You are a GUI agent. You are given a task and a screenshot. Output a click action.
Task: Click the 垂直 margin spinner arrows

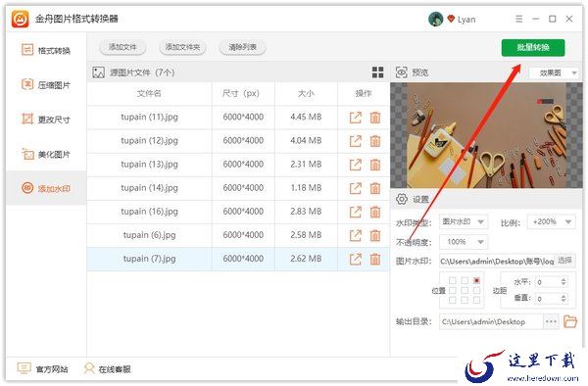(563, 299)
